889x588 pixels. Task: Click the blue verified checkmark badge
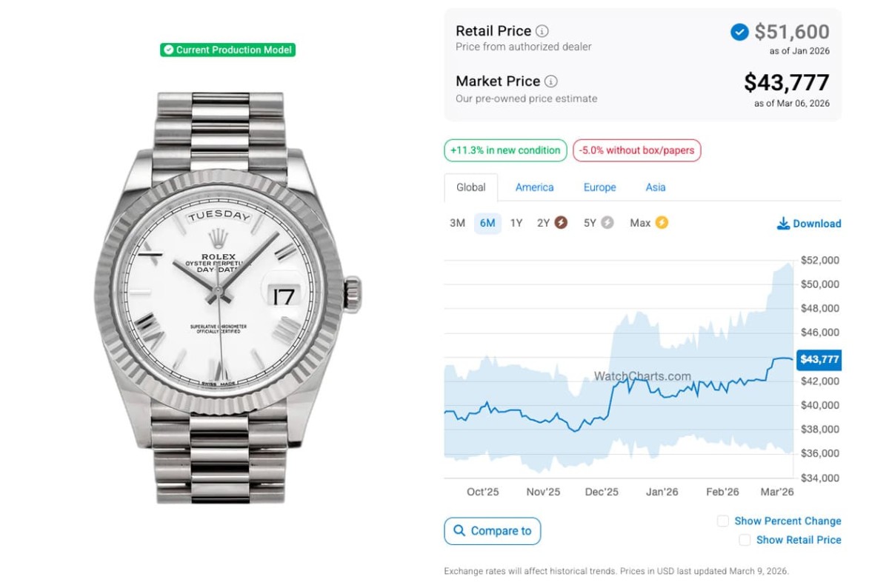click(739, 32)
